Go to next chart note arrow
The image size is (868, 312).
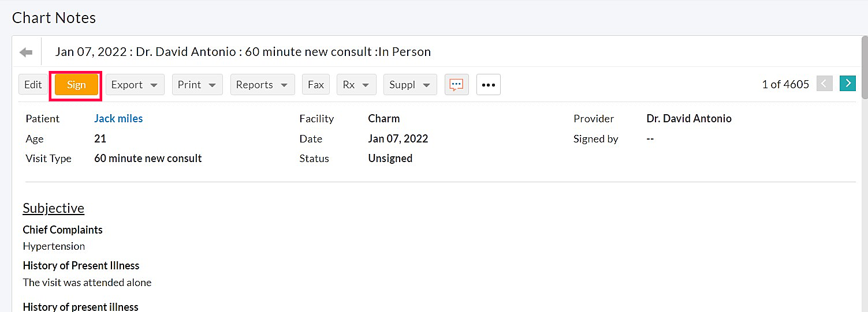click(x=847, y=84)
